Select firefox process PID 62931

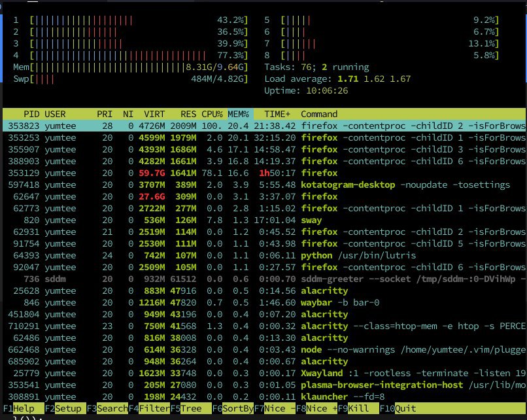point(265,232)
